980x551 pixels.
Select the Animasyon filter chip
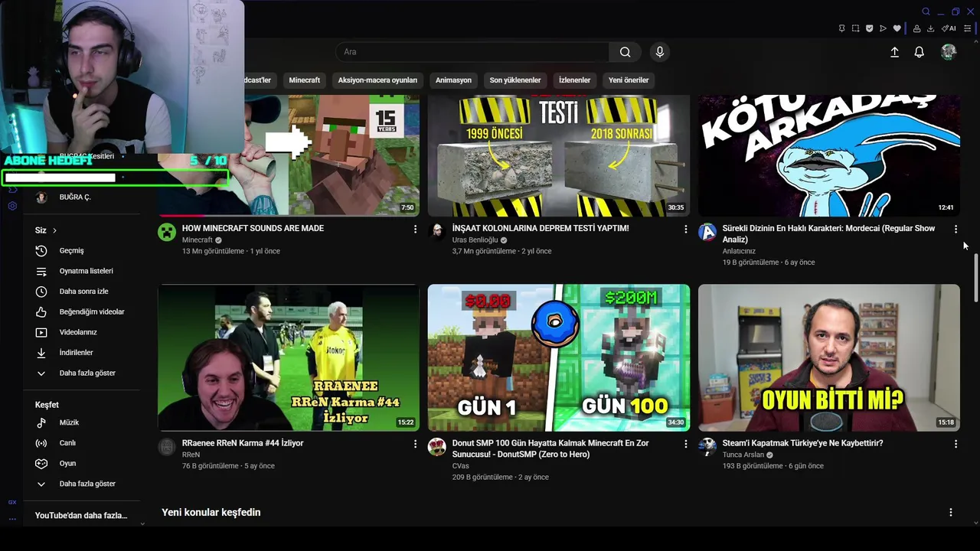click(x=453, y=80)
